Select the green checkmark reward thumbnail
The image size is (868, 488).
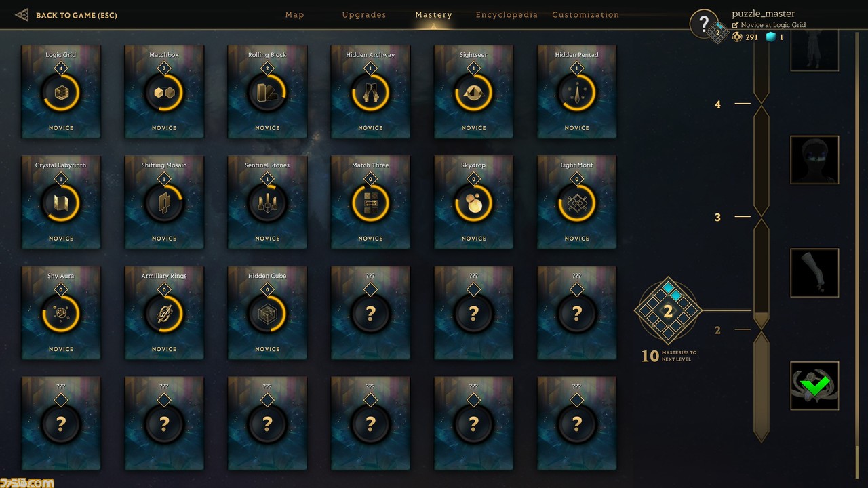tap(814, 386)
